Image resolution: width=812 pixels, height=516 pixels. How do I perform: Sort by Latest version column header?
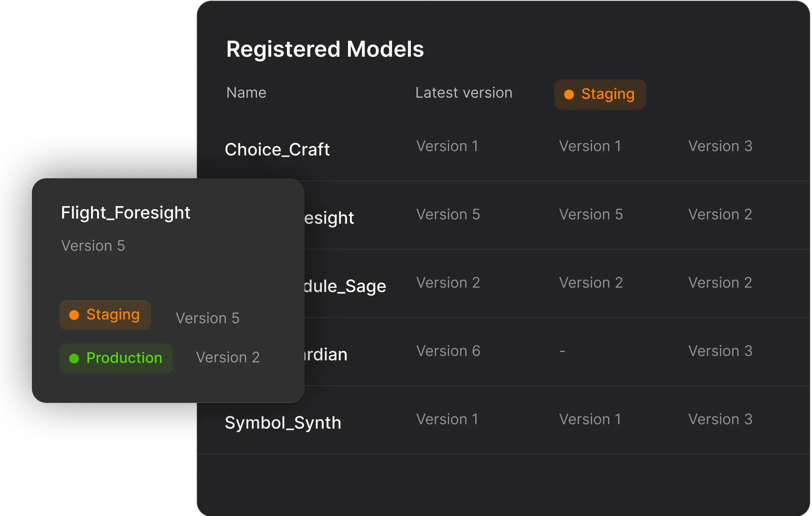[464, 93]
